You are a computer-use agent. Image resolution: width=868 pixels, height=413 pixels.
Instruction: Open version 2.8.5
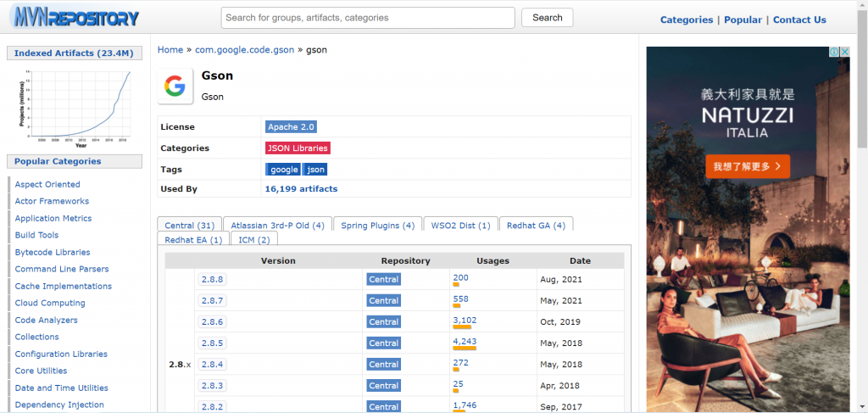pyautogui.click(x=212, y=343)
